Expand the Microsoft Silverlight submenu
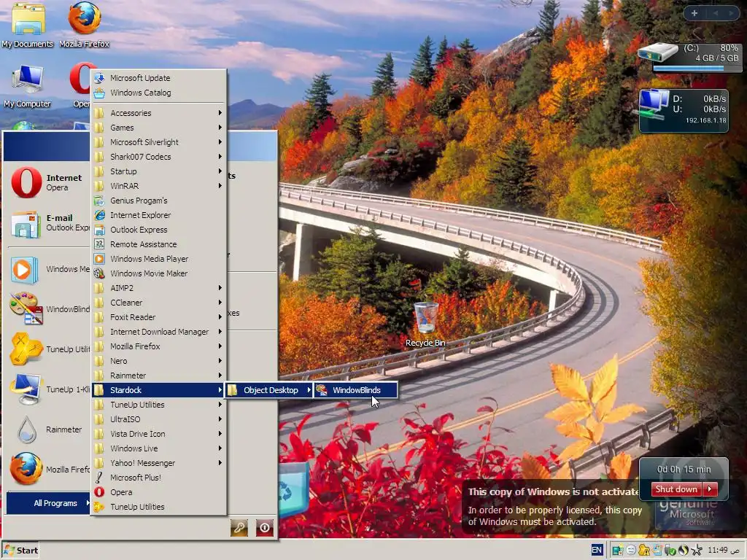 point(158,142)
